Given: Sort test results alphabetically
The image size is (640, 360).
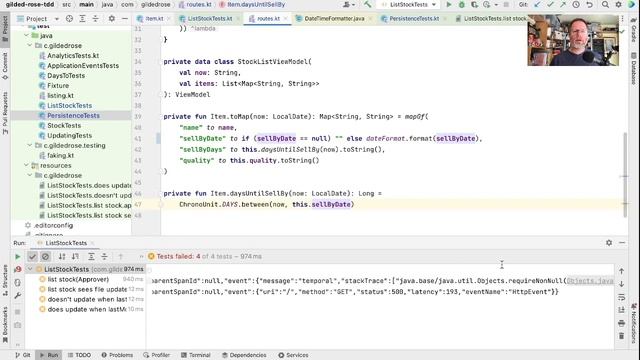Looking at the screenshot, I should tap(62, 257).
